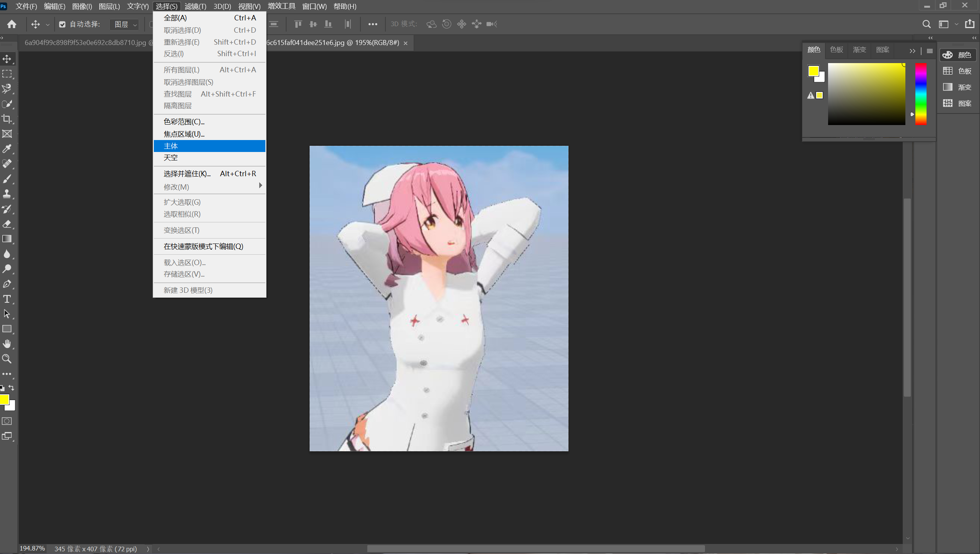The height and width of the screenshot is (554, 980).
Task: Select the Dodge tool
Action: coord(7,269)
